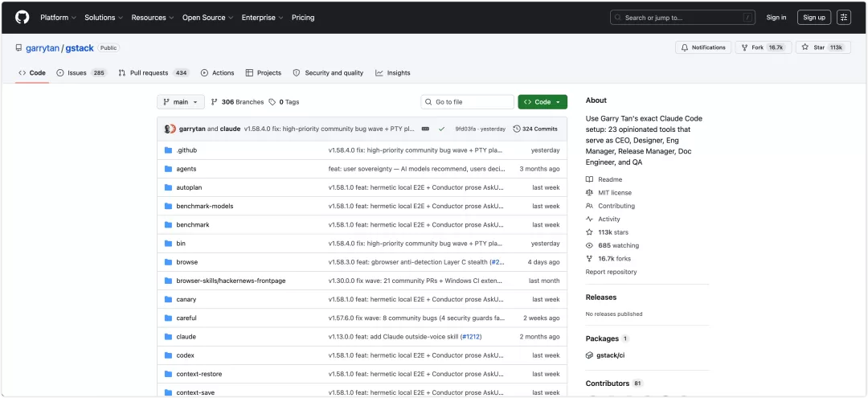The height and width of the screenshot is (398, 868).
Task: Click the Go to file search box
Action: 468,102
